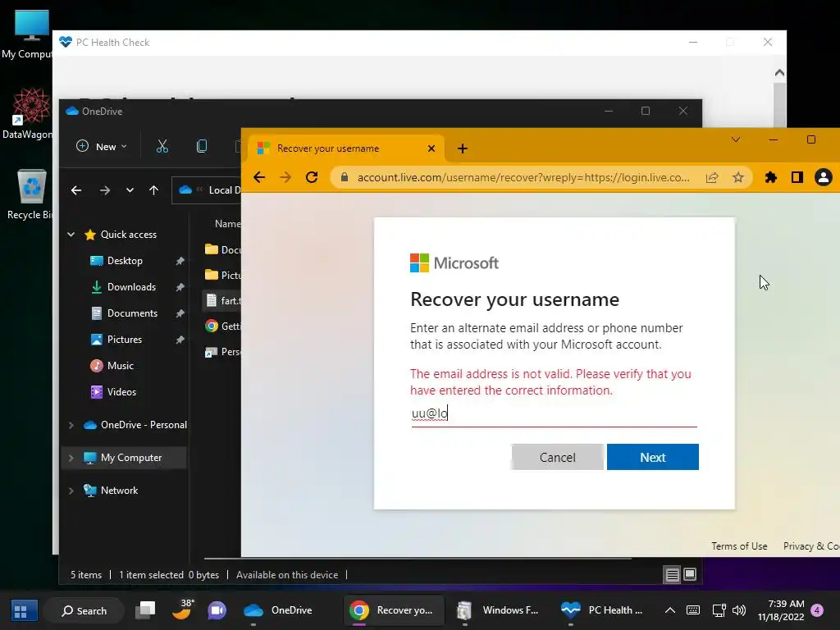Open Chat icon on taskbar
Image resolution: width=840 pixels, height=630 pixels.
[x=217, y=610]
